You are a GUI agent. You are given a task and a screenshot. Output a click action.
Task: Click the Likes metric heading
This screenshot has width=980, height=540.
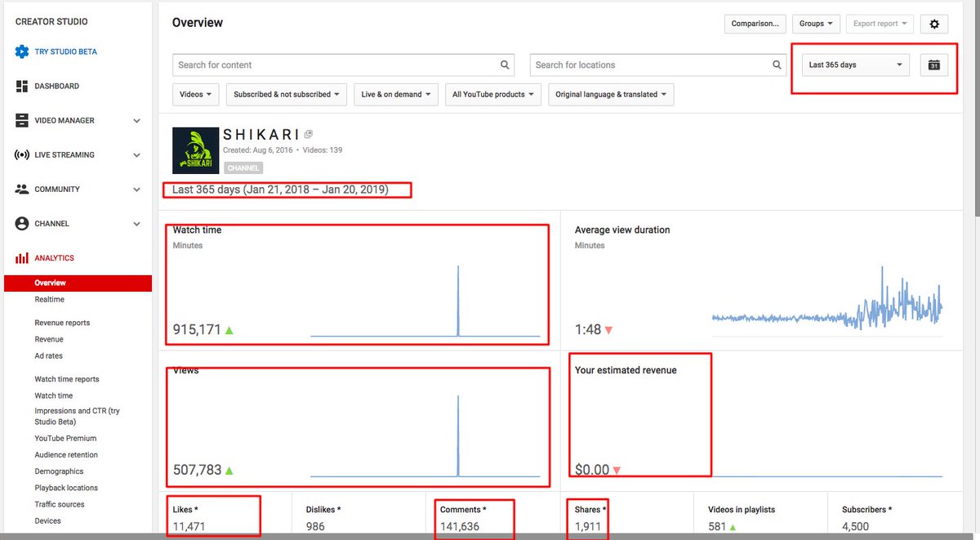(x=185, y=510)
